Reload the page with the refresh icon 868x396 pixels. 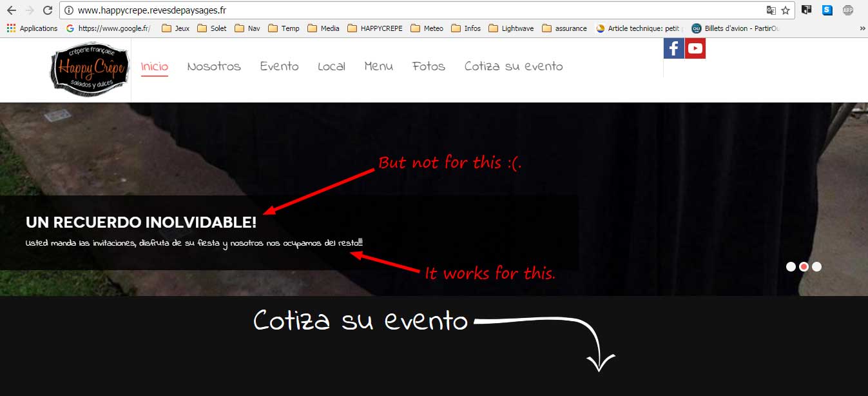click(x=47, y=10)
